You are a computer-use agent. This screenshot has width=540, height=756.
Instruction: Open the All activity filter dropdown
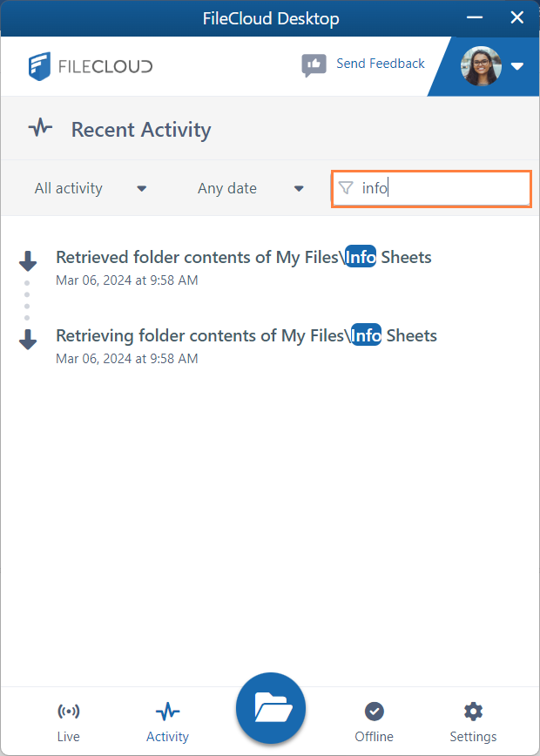click(x=91, y=188)
